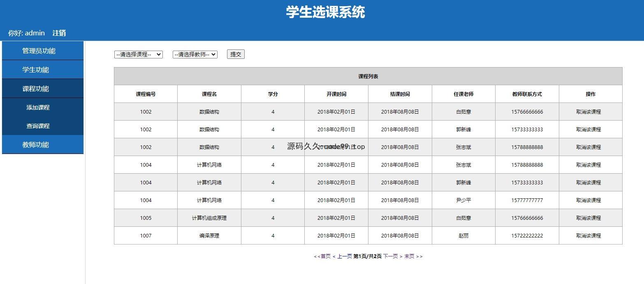Click the 计算机组成原理 course name cell
Image resolution: width=644 pixels, height=284 pixels.
(x=209, y=218)
